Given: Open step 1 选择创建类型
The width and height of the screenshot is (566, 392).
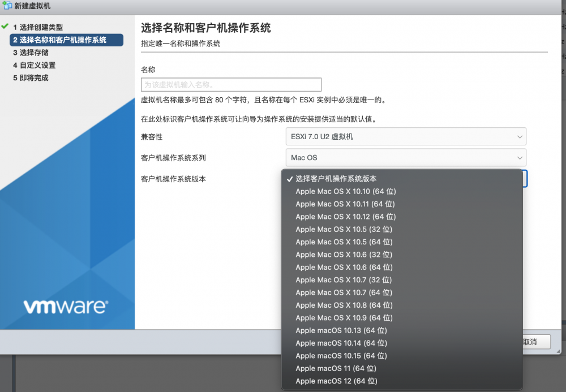Looking at the screenshot, I should click(38, 27).
